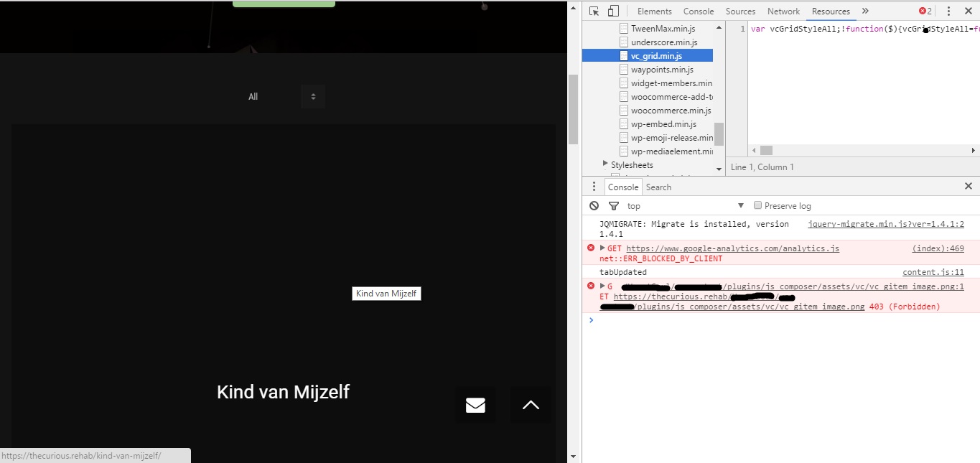This screenshot has width=980, height=463.
Task: Click the mail envelope button on page
Action: [475, 406]
